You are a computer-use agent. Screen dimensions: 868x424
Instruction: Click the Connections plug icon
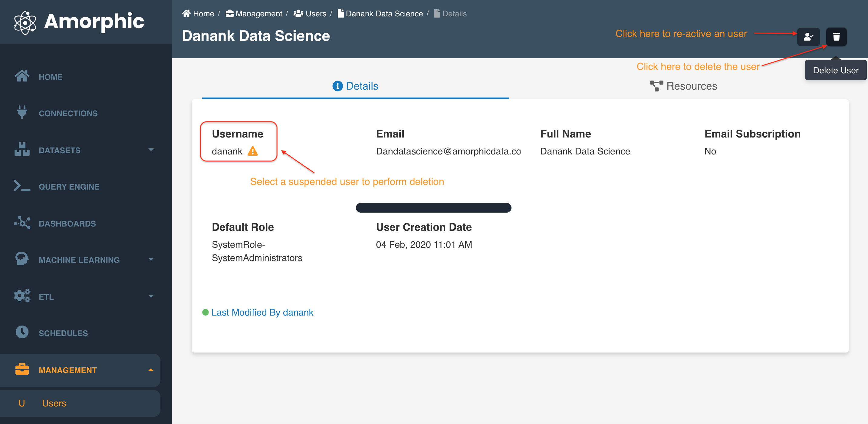(22, 112)
